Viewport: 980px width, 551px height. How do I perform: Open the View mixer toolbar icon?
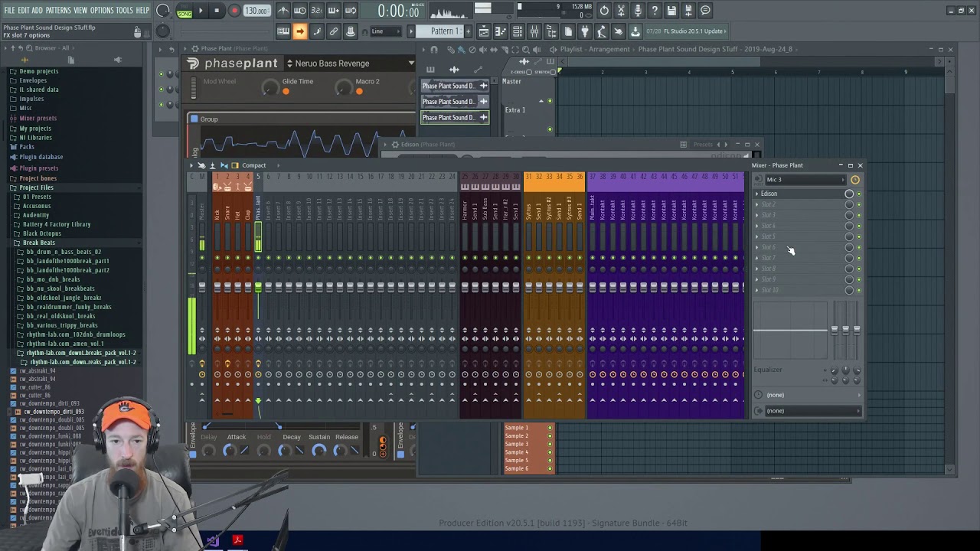534,31
